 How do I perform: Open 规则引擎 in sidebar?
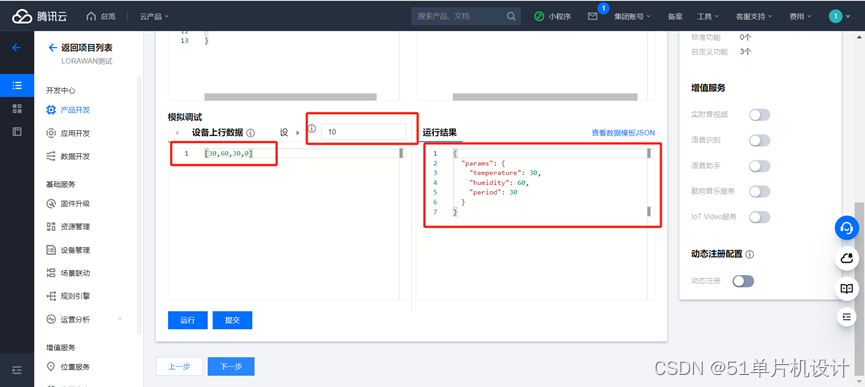[75, 296]
